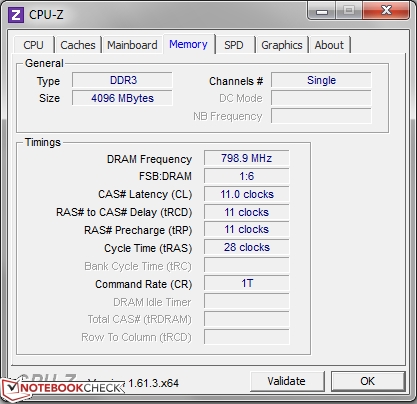The height and width of the screenshot is (404, 417).
Task: Click the RAS# Precharge (tRP) label
Action: [138, 230]
